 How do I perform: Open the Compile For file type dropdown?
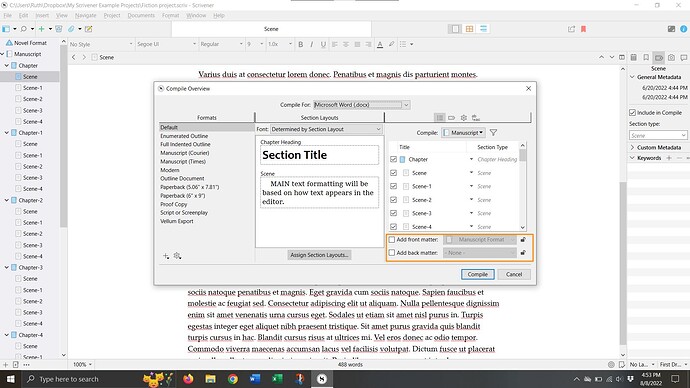(x=362, y=105)
